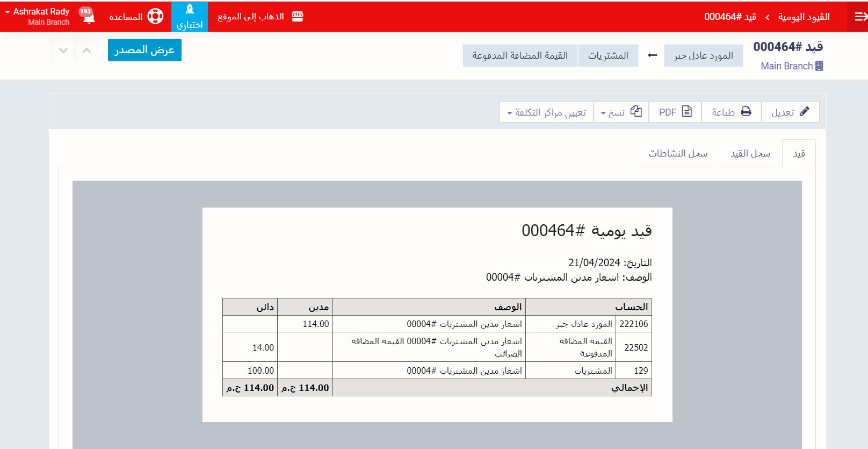This screenshot has height=449, width=868.
Task: Go to next entry with down chevron
Action: pos(63,50)
